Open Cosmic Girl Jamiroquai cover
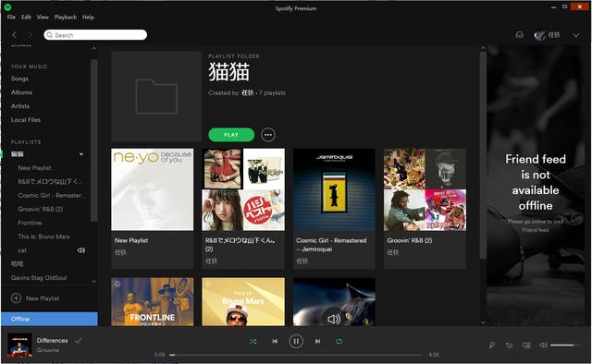The image size is (592, 364). coord(334,189)
